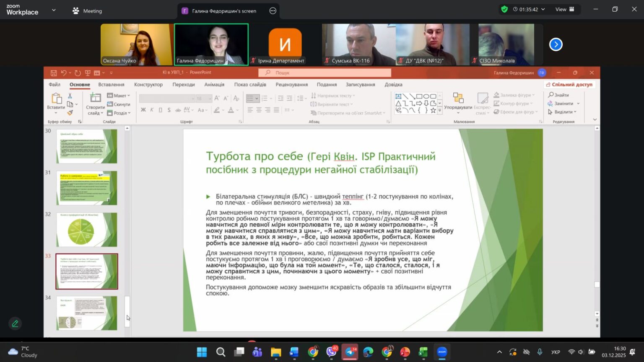Select the text box shape tool
The image size is (644, 362).
pos(398,96)
